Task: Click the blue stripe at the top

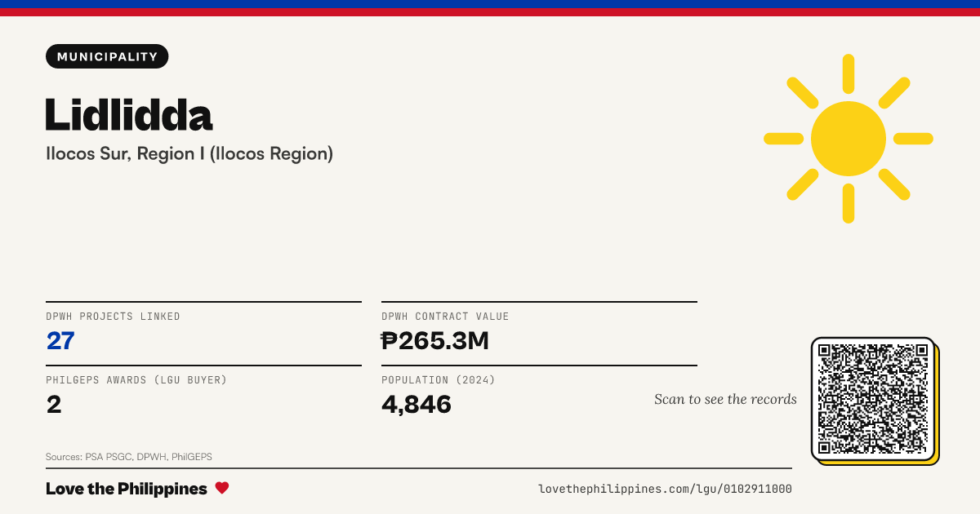Action: [x=490, y=4]
